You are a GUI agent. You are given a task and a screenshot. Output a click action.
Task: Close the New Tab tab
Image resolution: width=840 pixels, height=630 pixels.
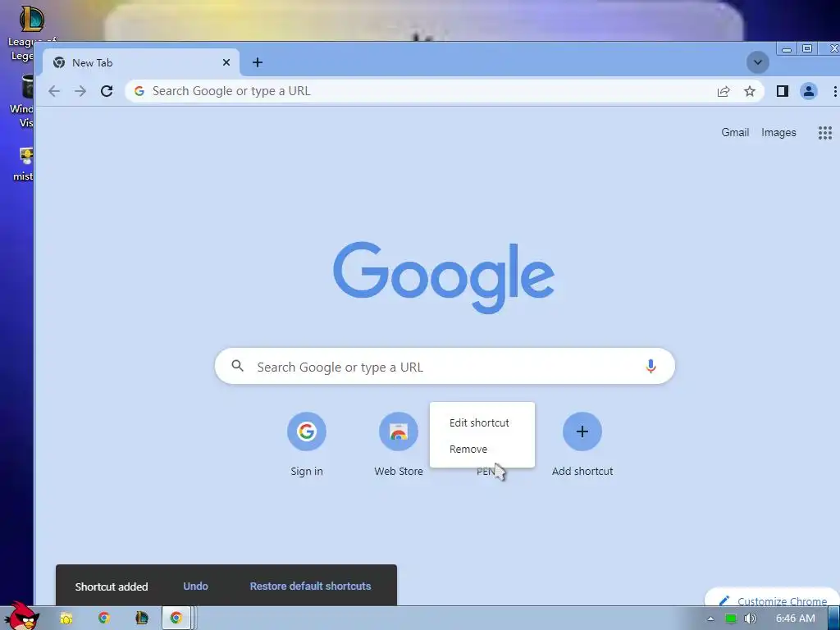tap(226, 62)
